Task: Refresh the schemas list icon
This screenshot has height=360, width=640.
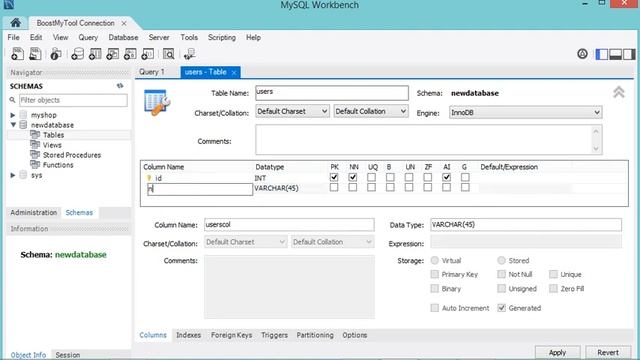Action: 120,86
